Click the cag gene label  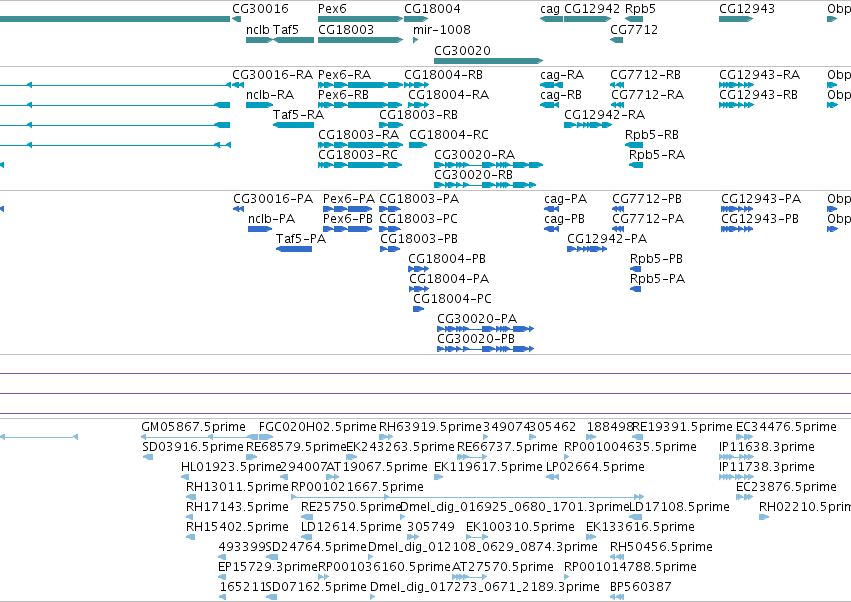click(550, 9)
